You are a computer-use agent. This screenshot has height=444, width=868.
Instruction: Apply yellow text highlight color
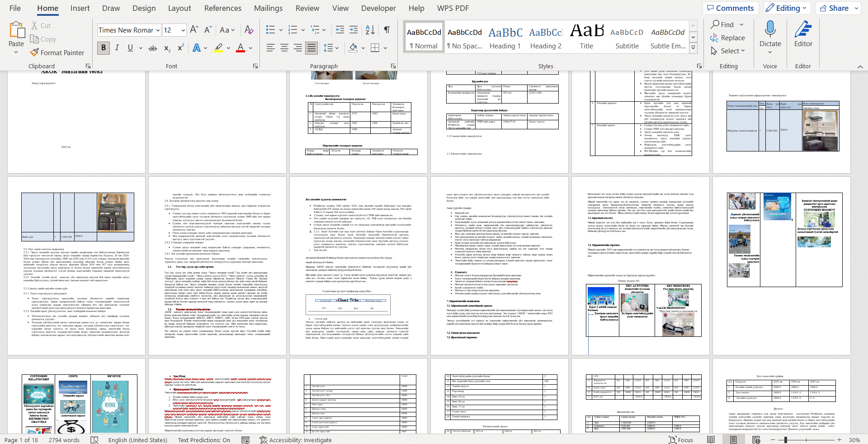(x=218, y=48)
